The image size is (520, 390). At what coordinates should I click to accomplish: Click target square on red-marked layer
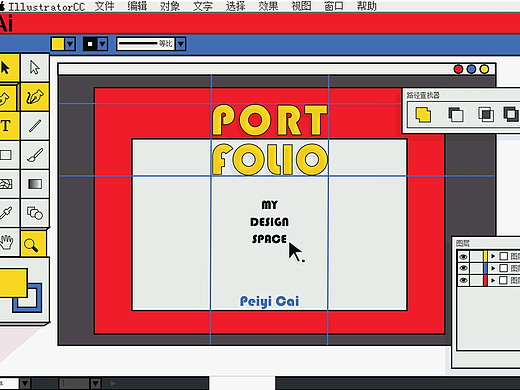[504, 280]
